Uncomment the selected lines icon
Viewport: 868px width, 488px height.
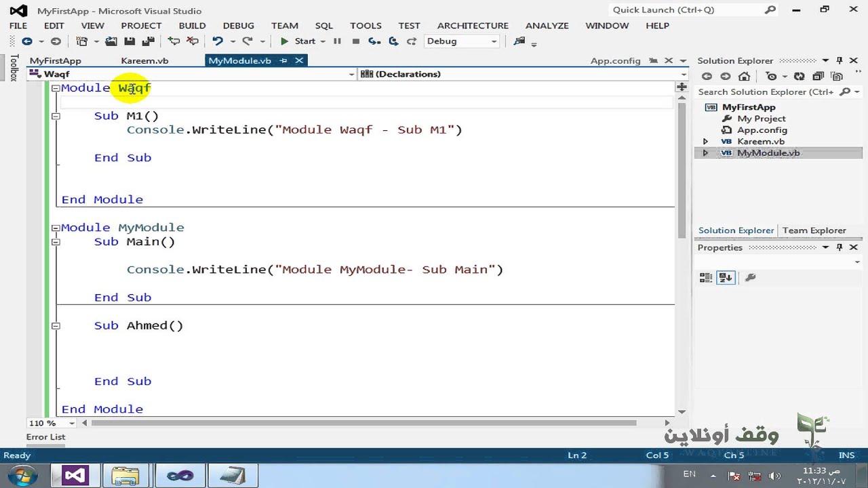coord(193,41)
